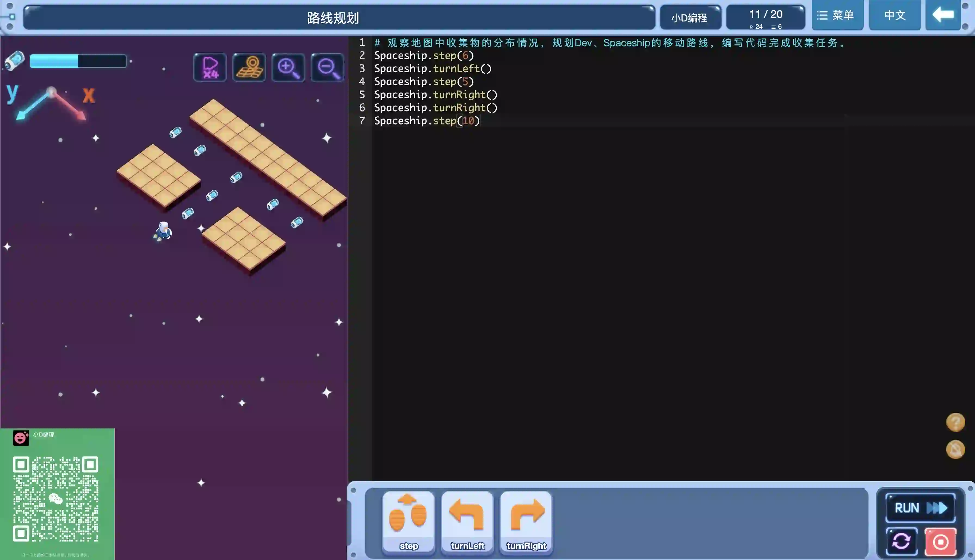Insert the step command block
The image size is (975, 560).
tap(408, 522)
